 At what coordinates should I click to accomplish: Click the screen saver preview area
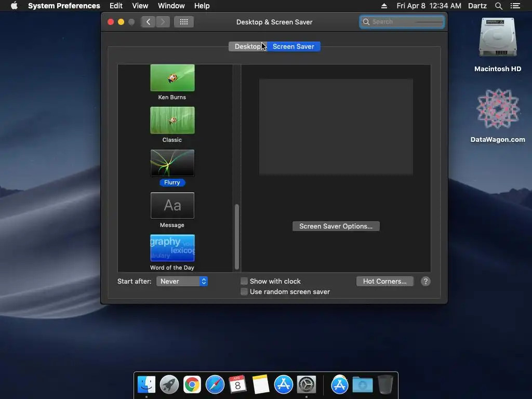(336, 127)
